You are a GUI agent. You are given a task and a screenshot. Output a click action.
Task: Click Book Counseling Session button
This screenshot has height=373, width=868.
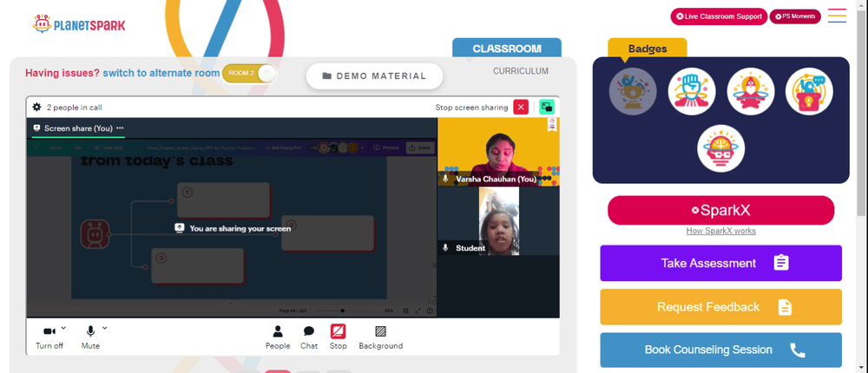coord(720,350)
